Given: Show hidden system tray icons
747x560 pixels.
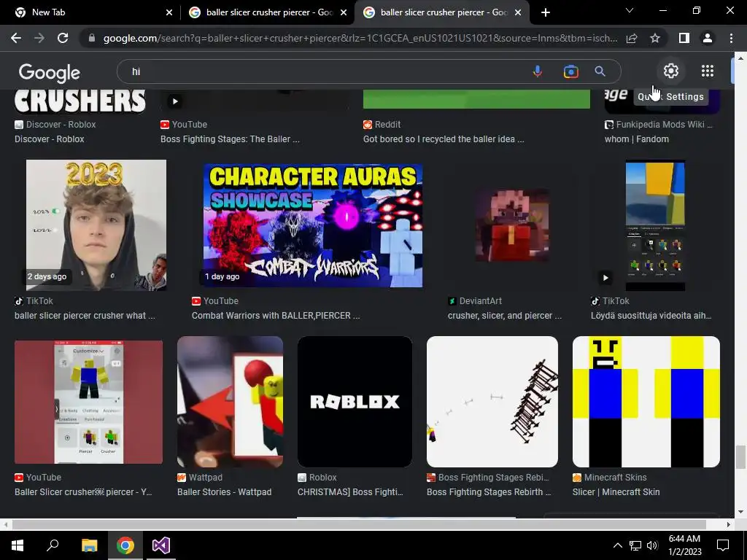Looking at the screenshot, I should (617, 545).
